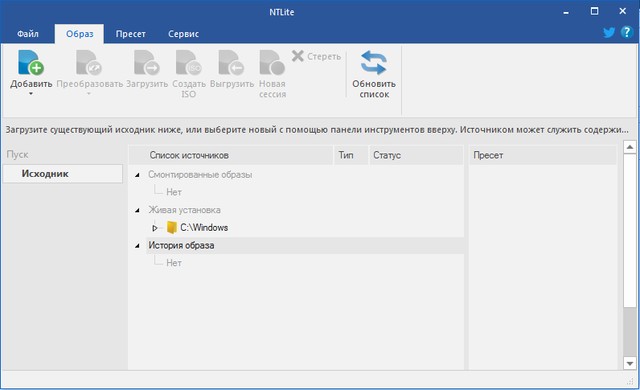Select the Исходник sidebar item

click(x=63, y=174)
